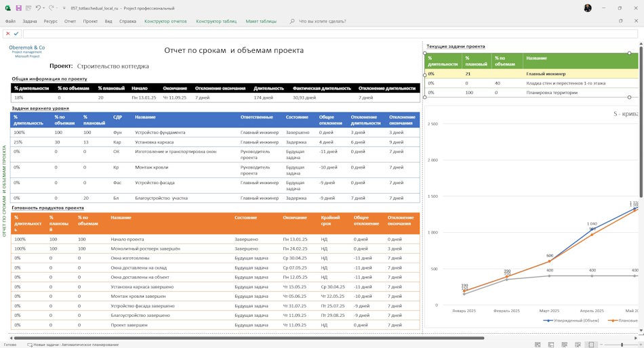Click the scroll down arrow on the right
Image resolution: width=644 pixels, height=348 pixels.
(641, 330)
